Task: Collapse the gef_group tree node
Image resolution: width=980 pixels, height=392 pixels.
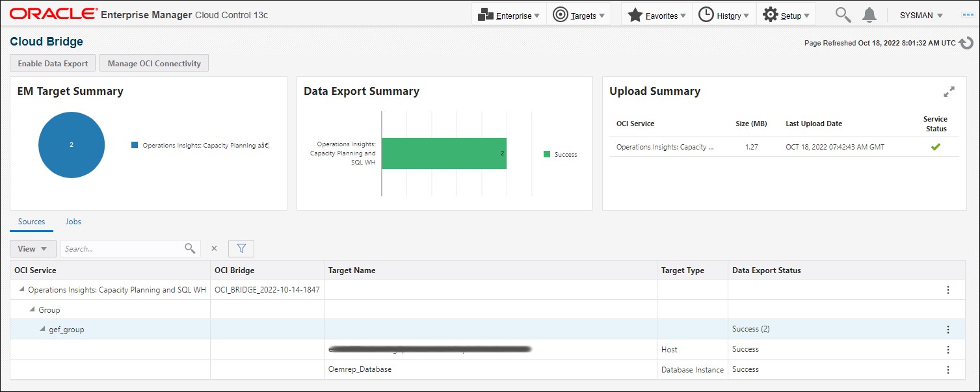Action: click(x=42, y=330)
